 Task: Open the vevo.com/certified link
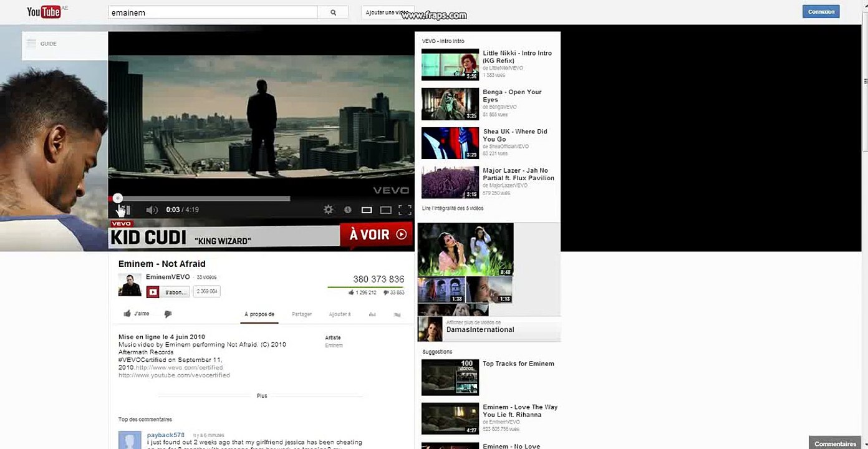point(180,368)
